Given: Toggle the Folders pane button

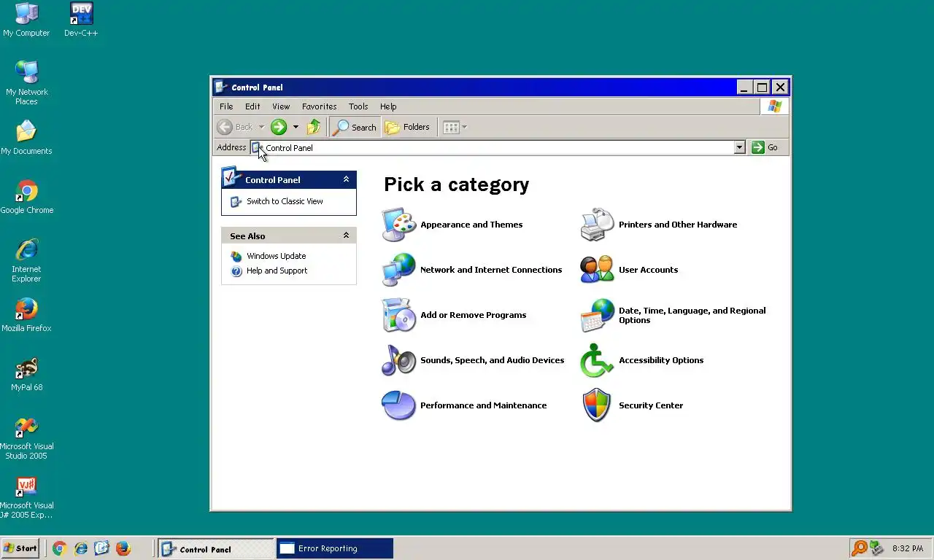Looking at the screenshot, I should click(x=407, y=127).
